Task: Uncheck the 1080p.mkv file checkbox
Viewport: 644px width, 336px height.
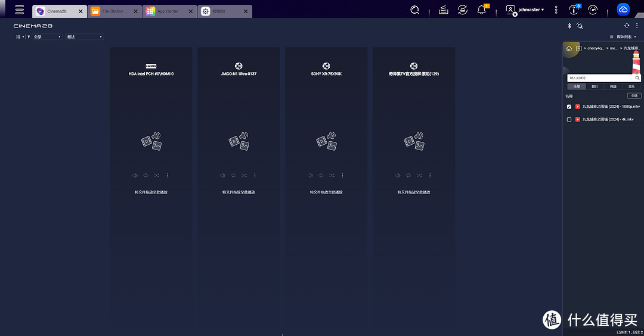Action: (x=569, y=107)
